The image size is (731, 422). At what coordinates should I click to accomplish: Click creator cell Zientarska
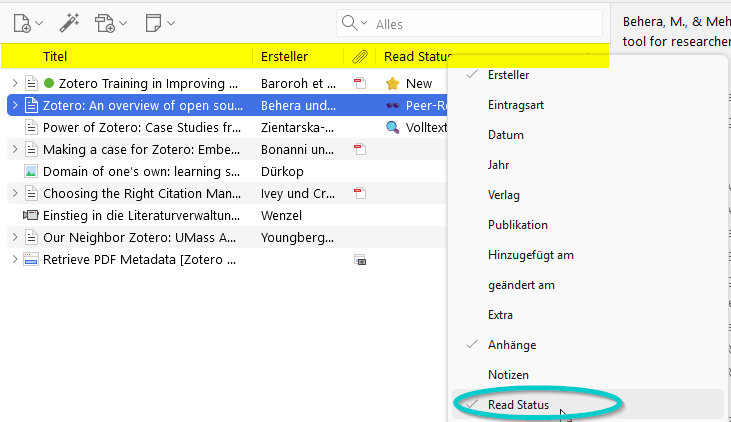[297, 127]
